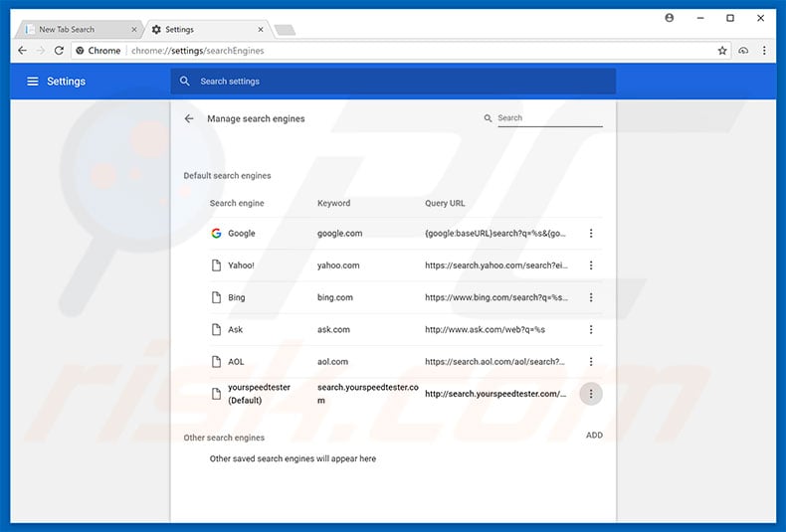
Task: Click the cloud extension icon
Action: pos(743,51)
